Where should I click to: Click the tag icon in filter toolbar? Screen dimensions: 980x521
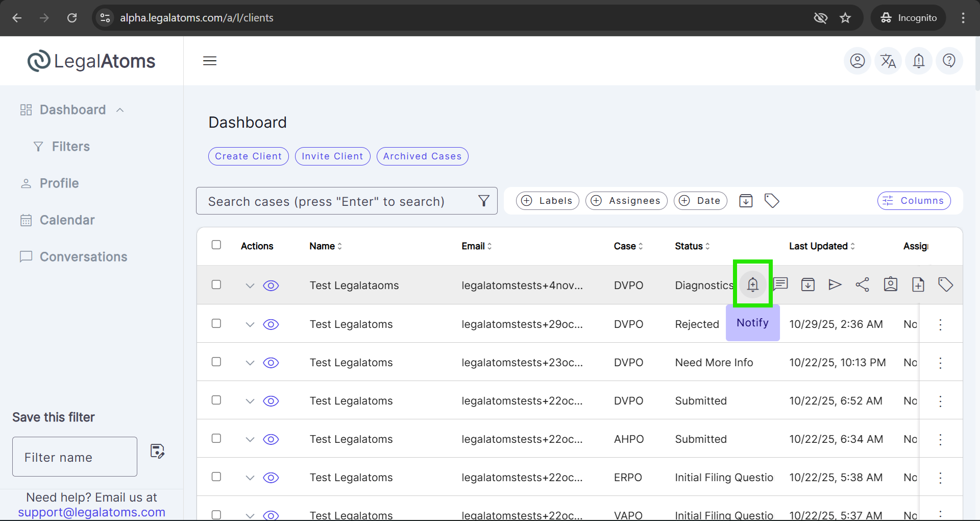tap(771, 201)
